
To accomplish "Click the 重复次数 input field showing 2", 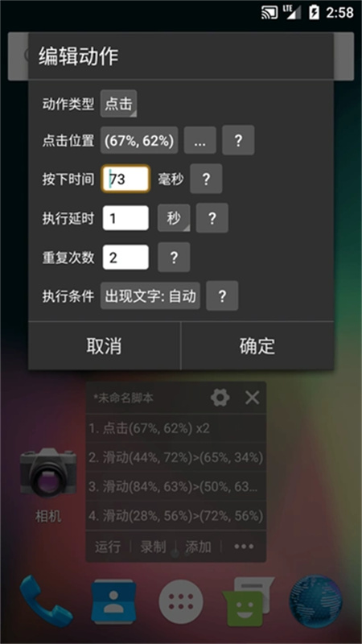I will point(125,257).
